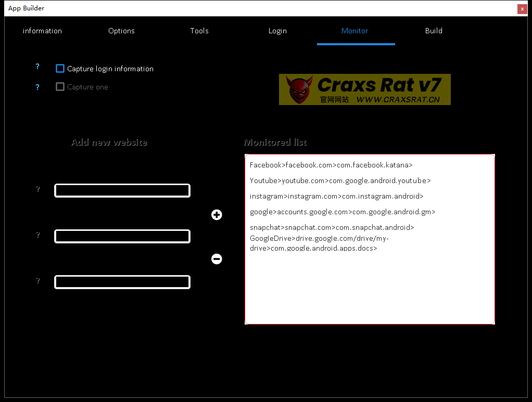This screenshot has width=532, height=402.
Task: Open the Tools tab
Action: click(x=199, y=31)
